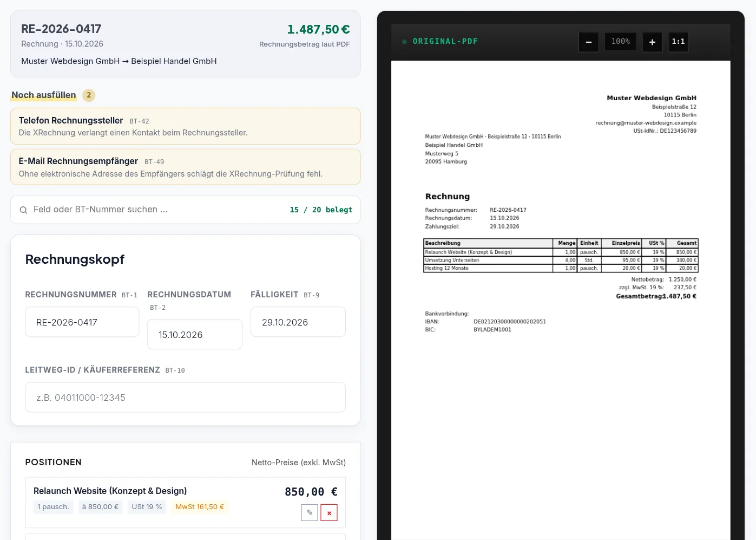Click the position amount '850,00 €'
This screenshot has height=540, width=756.
pyautogui.click(x=311, y=492)
